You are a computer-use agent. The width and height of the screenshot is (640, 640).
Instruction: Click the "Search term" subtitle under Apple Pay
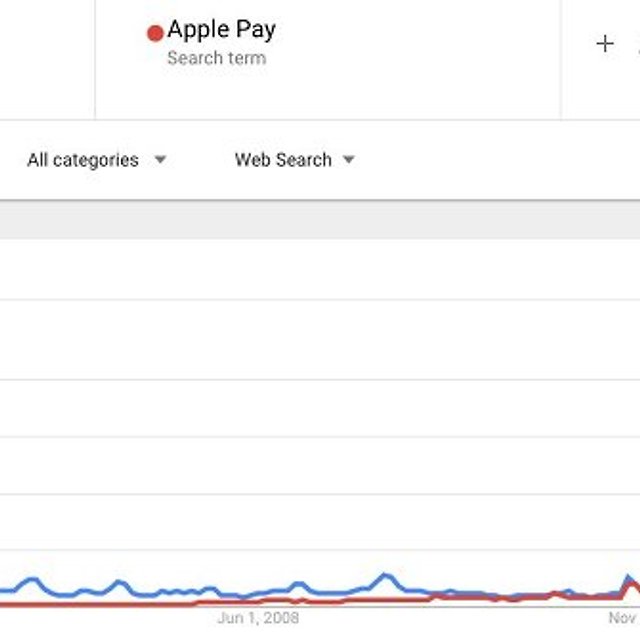[x=217, y=58]
